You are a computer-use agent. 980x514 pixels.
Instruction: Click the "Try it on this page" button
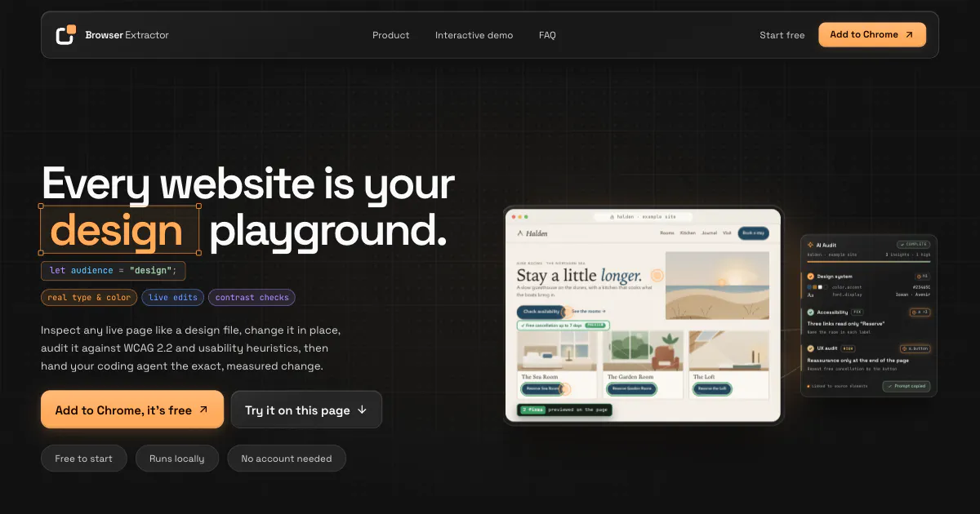tap(306, 410)
